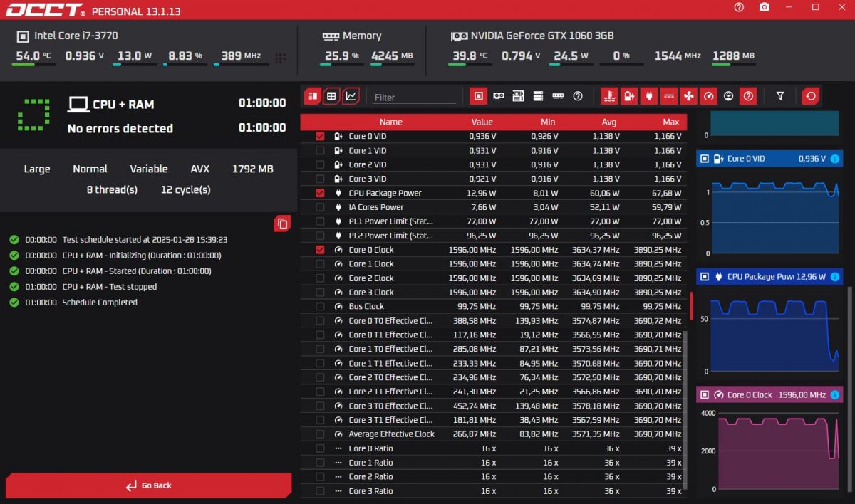Switch to the graph view layout icon
The width and height of the screenshot is (855, 504).
coord(351,96)
